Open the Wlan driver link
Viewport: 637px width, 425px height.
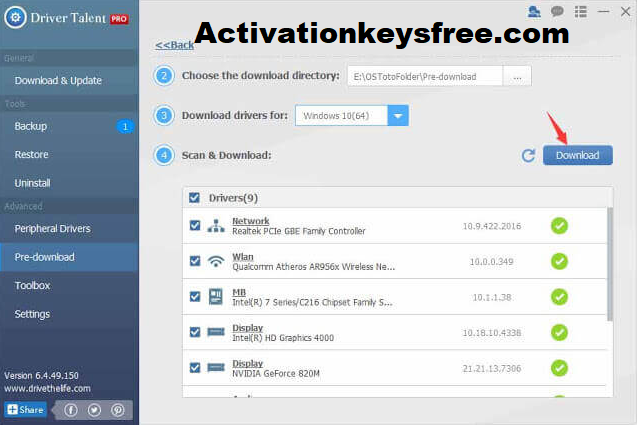click(x=243, y=256)
